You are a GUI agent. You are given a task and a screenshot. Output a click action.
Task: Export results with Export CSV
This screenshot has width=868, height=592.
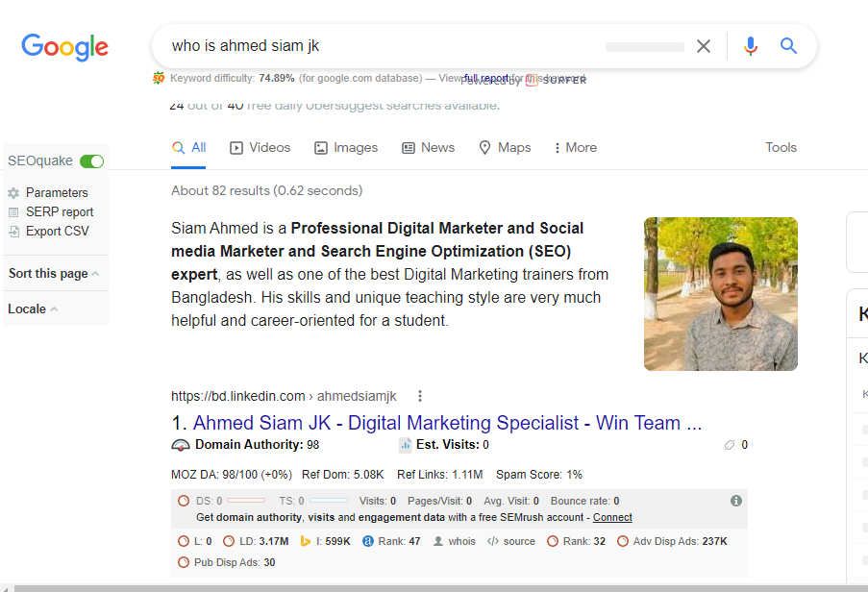(57, 232)
